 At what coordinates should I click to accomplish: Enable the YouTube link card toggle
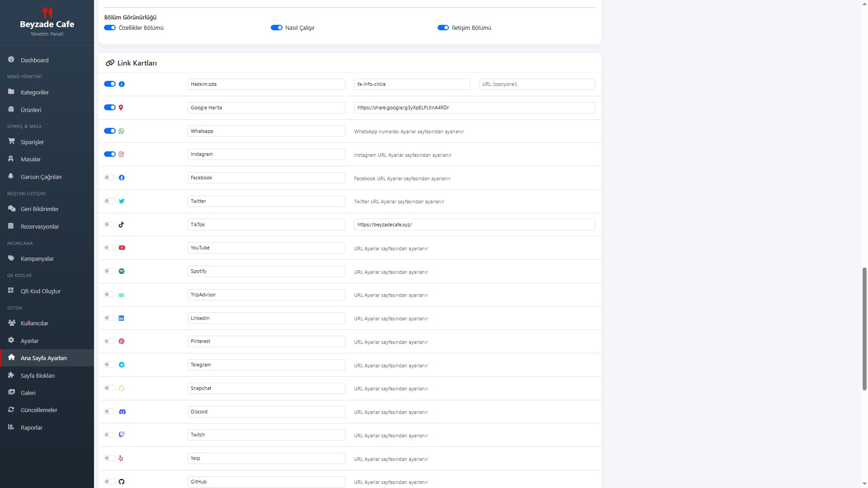pyautogui.click(x=110, y=248)
